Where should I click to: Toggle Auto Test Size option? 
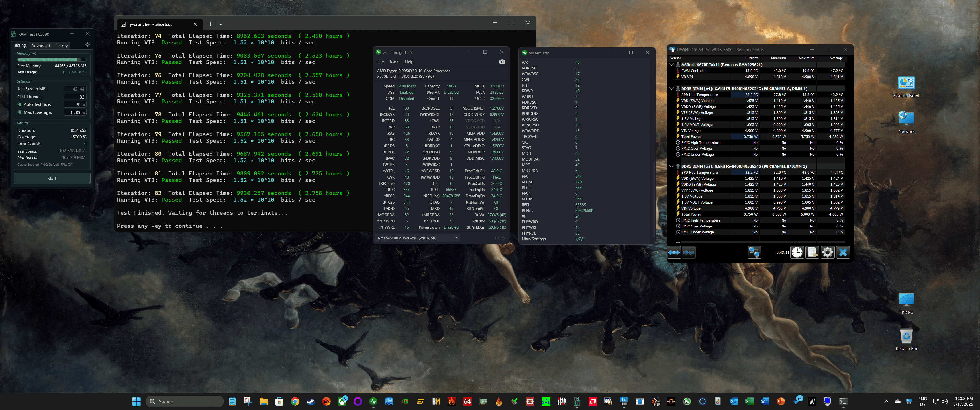20,104
